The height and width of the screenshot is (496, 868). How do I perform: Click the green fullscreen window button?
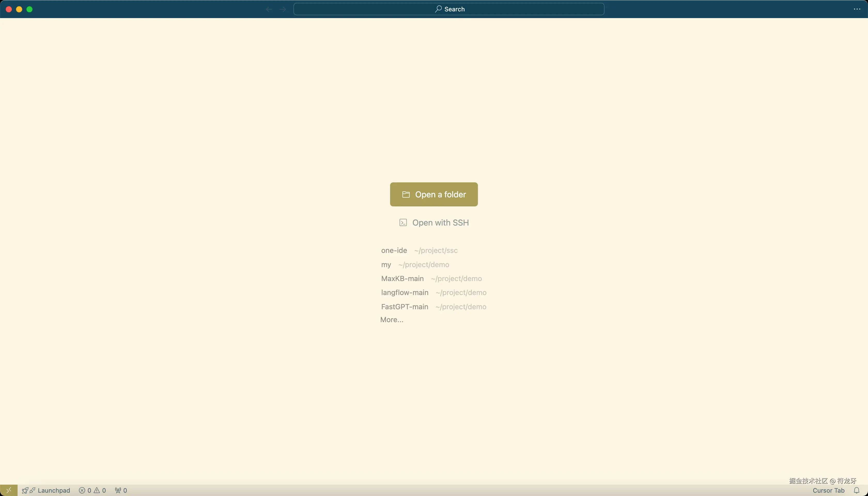[x=30, y=9]
